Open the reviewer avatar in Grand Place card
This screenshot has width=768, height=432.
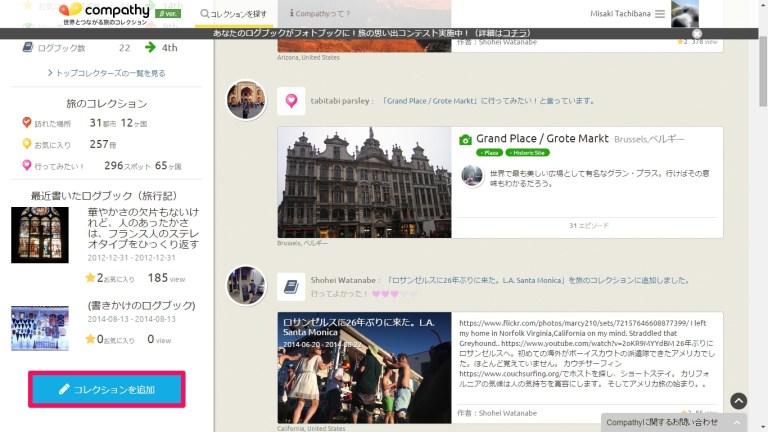pyautogui.click(x=472, y=176)
